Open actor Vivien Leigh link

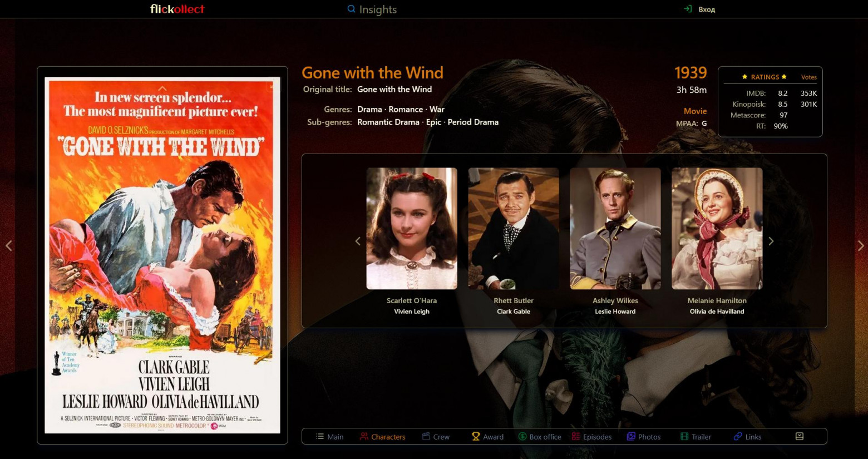412,312
